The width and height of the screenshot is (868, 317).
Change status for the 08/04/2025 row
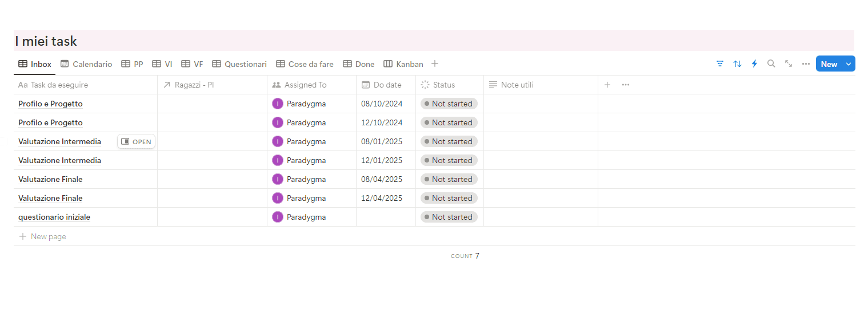(449, 179)
